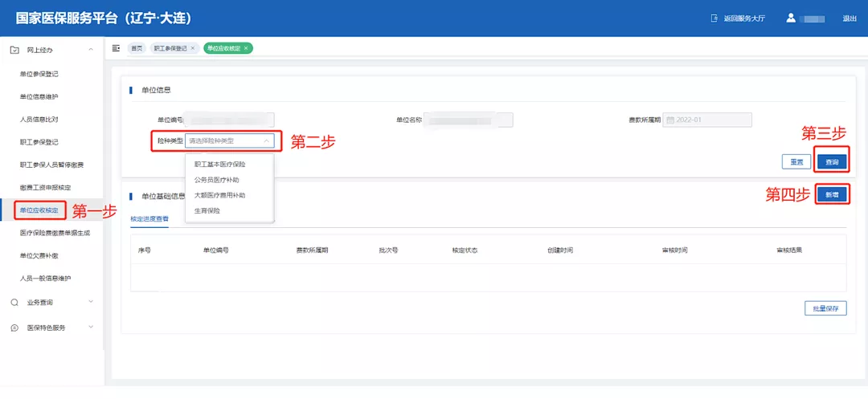Click the 查询 button
This screenshot has height=399, width=868.
pos(832,162)
